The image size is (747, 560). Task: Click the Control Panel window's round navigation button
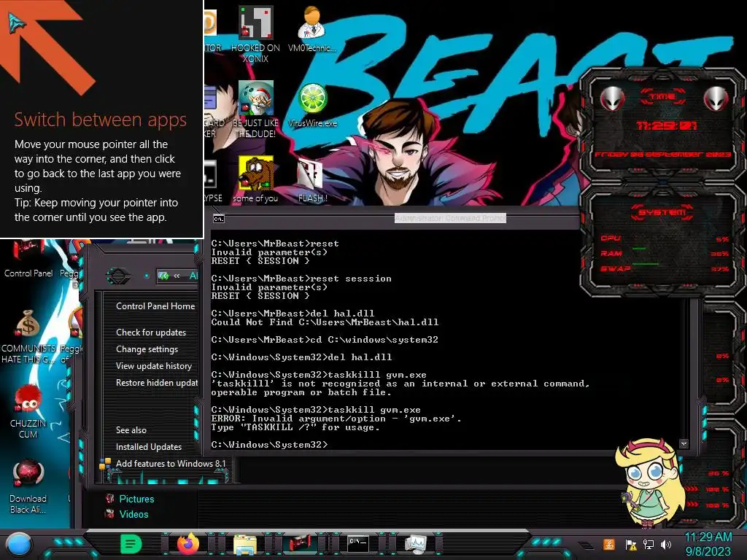117,276
